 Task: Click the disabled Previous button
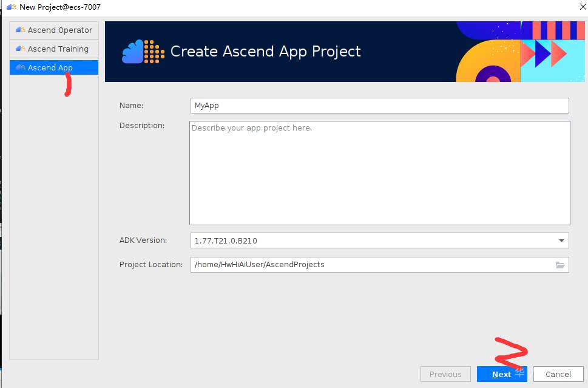click(445, 374)
